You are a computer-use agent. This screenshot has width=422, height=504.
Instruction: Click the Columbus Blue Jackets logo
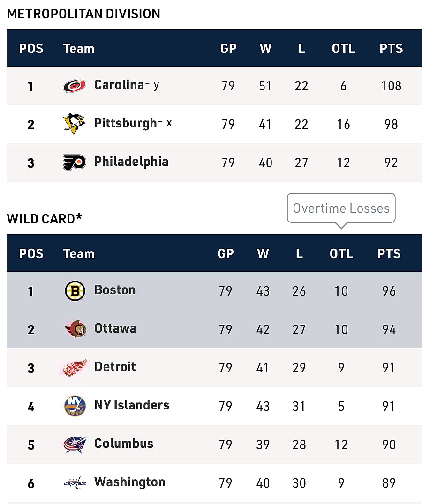click(75, 445)
